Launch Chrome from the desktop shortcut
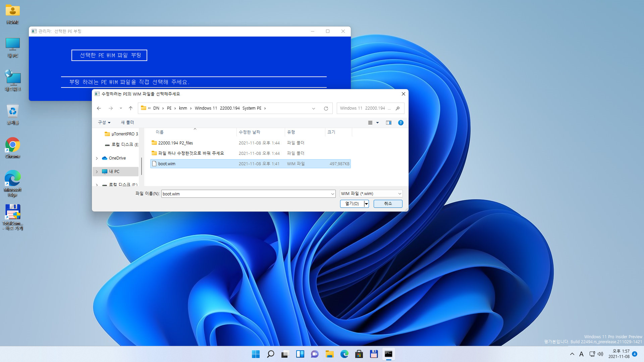Image resolution: width=644 pixels, height=362 pixels. click(13, 148)
